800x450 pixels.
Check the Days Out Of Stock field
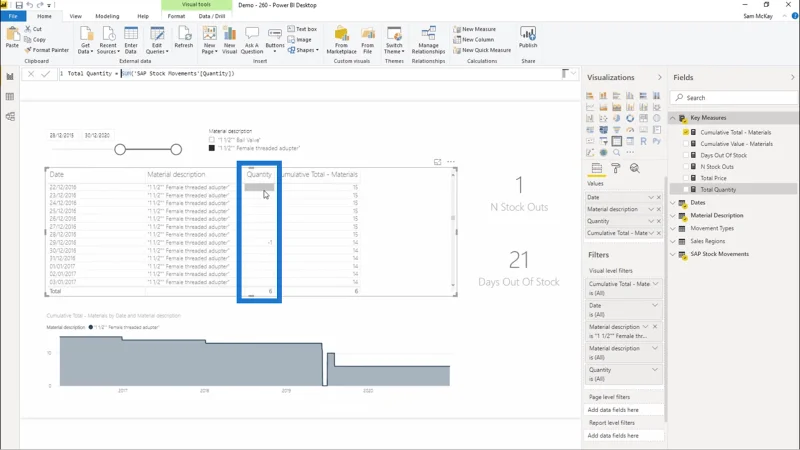686,155
